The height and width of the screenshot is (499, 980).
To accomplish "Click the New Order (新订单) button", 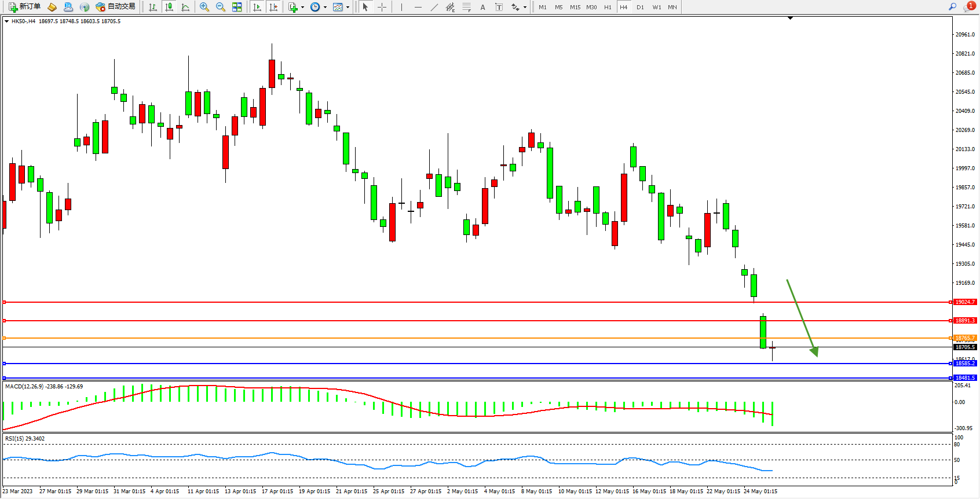I will tap(24, 7).
